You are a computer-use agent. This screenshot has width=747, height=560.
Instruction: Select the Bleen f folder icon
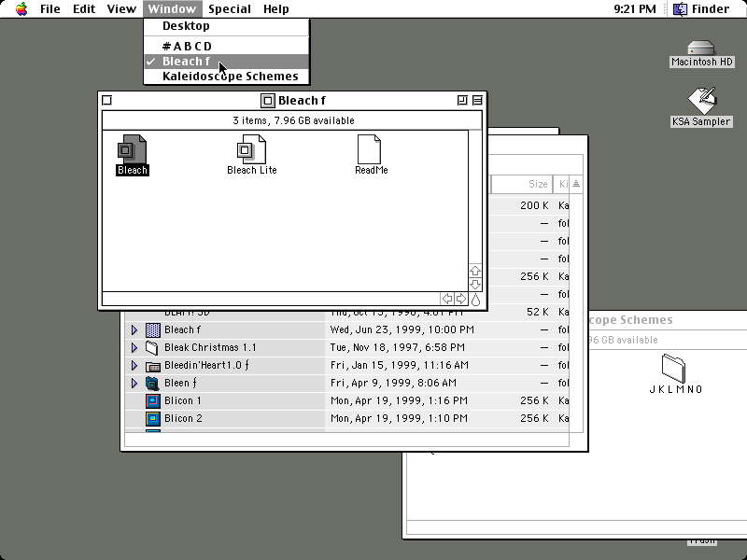click(152, 384)
